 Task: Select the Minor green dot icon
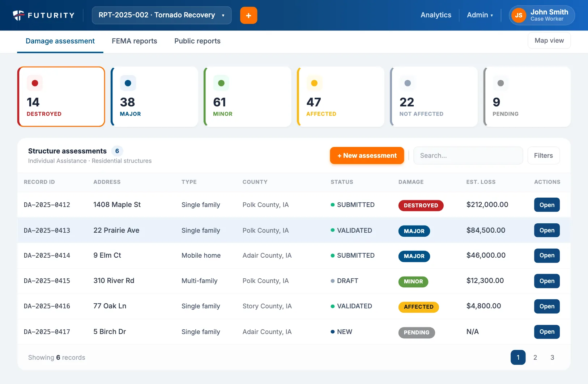[x=221, y=83]
